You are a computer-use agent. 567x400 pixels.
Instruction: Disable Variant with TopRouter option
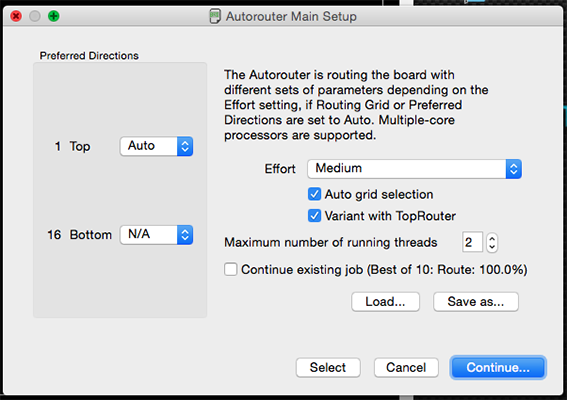(x=314, y=216)
